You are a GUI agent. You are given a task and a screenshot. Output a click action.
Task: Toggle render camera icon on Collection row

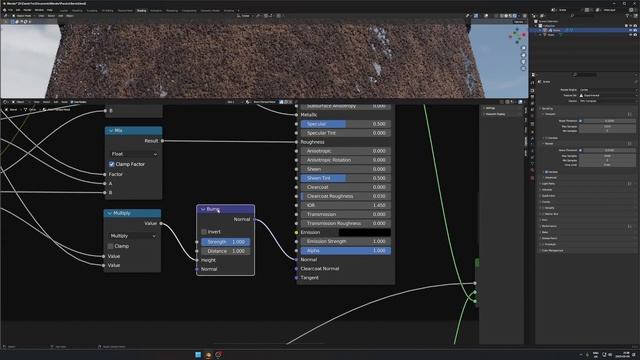635,26
